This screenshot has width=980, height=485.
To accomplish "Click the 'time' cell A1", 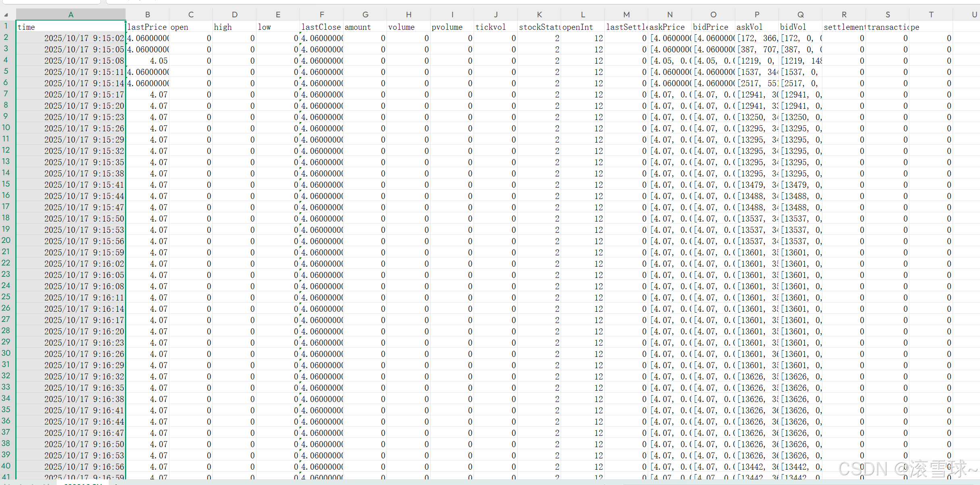I will [71, 27].
